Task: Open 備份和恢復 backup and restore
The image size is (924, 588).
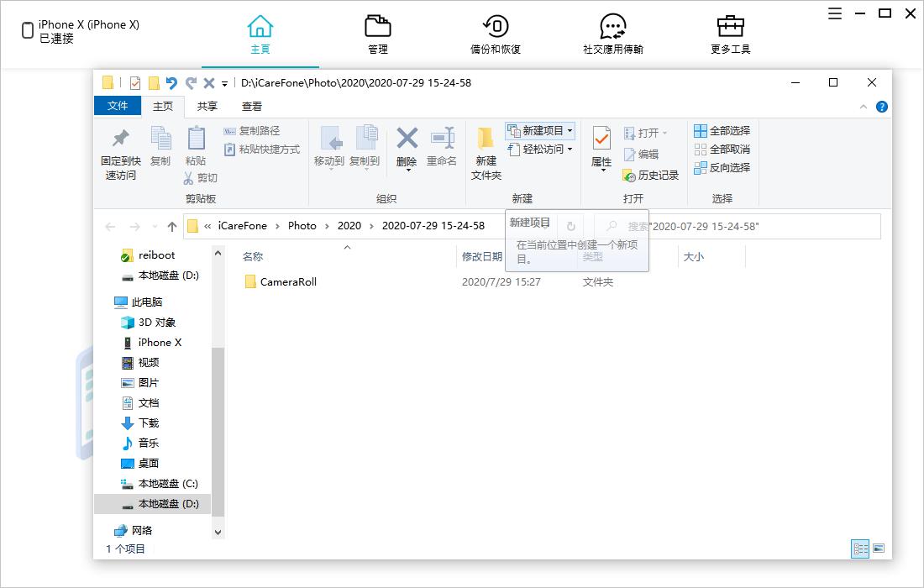Action: [x=496, y=34]
